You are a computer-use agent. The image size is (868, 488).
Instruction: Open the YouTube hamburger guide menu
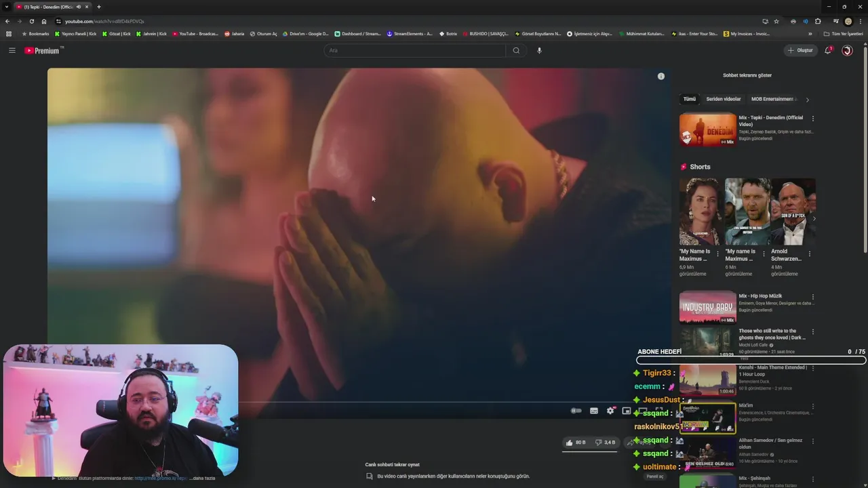(x=12, y=50)
